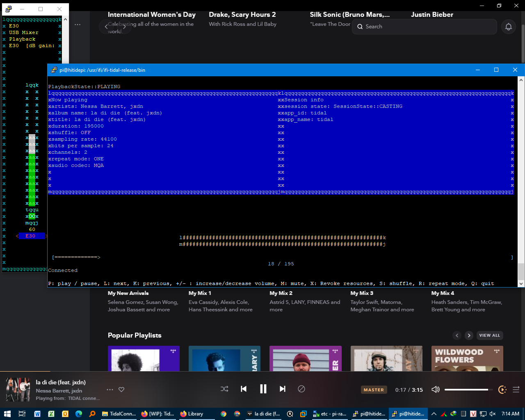Launch Word from the taskbar
The height and width of the screenshot is (420, 525).
[x=37, y=414]
